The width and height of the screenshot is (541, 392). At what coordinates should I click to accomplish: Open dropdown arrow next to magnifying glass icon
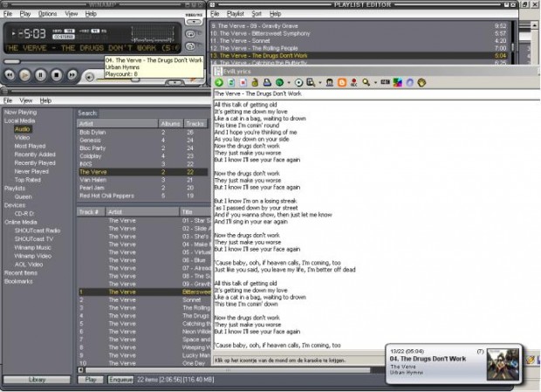pos(375,83)
